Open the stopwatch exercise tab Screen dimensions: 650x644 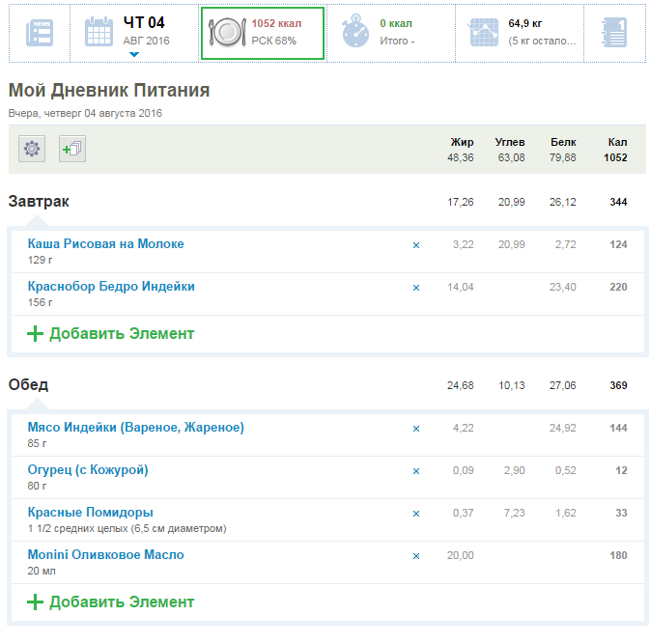pos(356,33)
